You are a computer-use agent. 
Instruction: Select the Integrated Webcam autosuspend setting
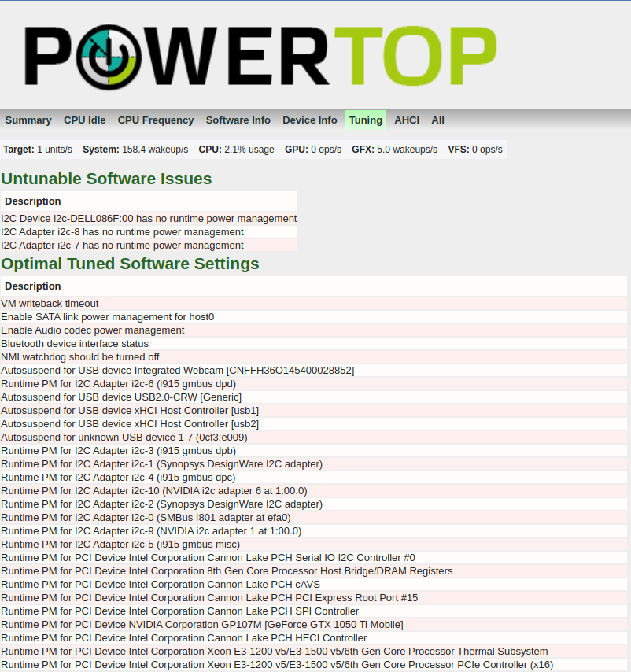click(x=177, y=370)
